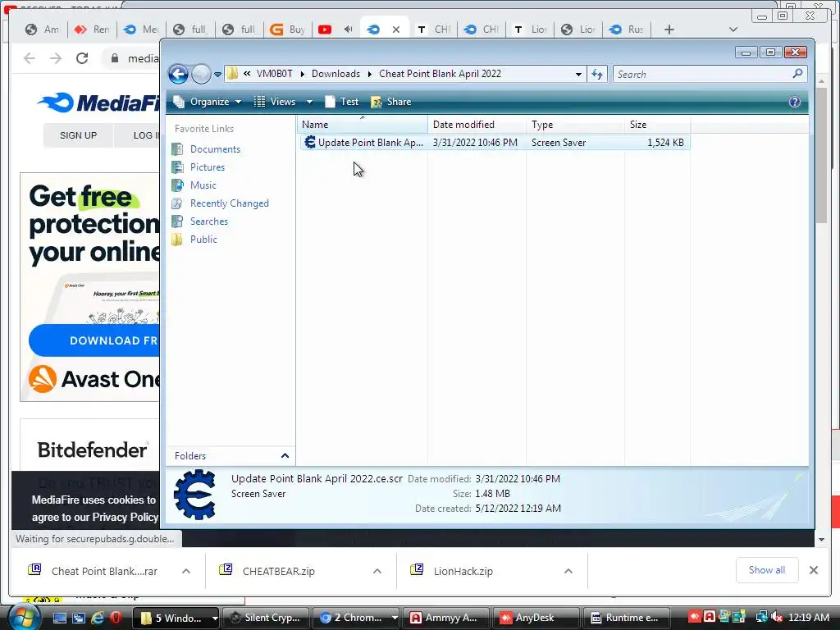
Task: Open the Documents favorite link
Action: tap(215, 149)
